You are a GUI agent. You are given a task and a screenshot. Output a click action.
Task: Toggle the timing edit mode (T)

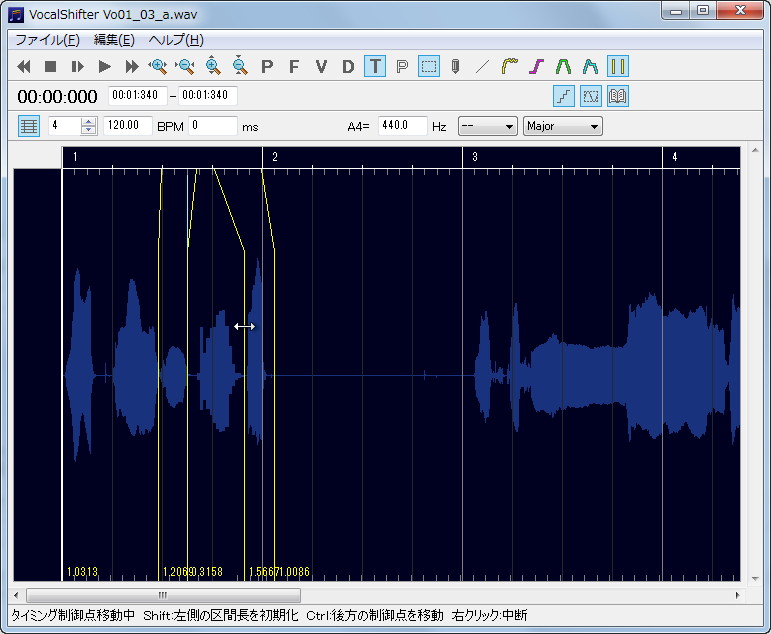click(375, 66)
